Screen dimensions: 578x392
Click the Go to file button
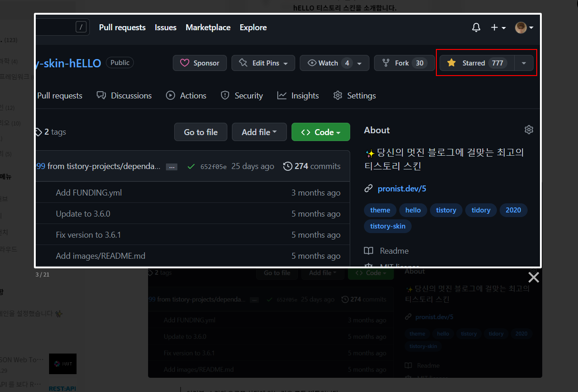(x=200, y=132)
